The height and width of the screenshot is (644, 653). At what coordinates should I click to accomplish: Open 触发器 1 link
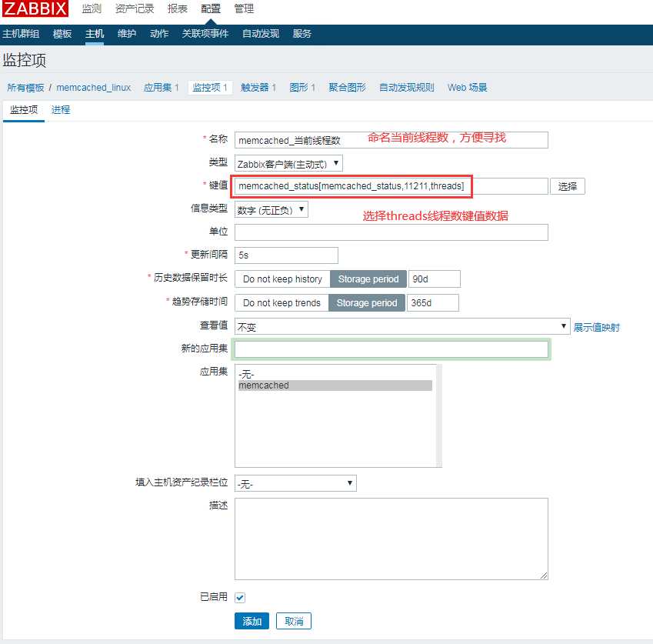pos(258,88)
